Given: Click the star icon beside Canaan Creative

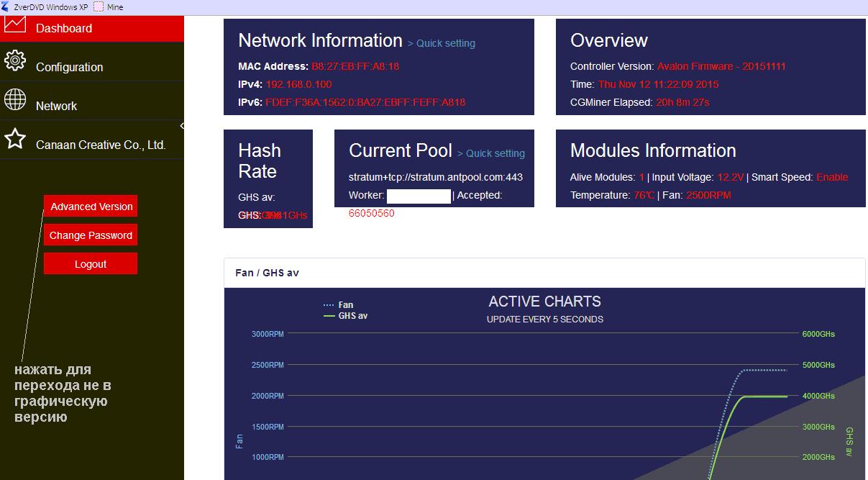Looking at the screenshot, I should pyautogui.click(x=15, y=139).
